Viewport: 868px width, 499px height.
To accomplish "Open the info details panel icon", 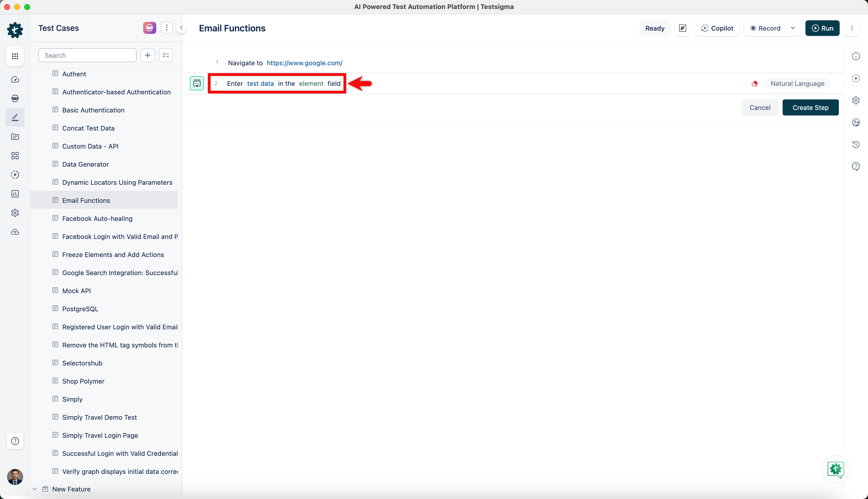I will click(856, 56).
